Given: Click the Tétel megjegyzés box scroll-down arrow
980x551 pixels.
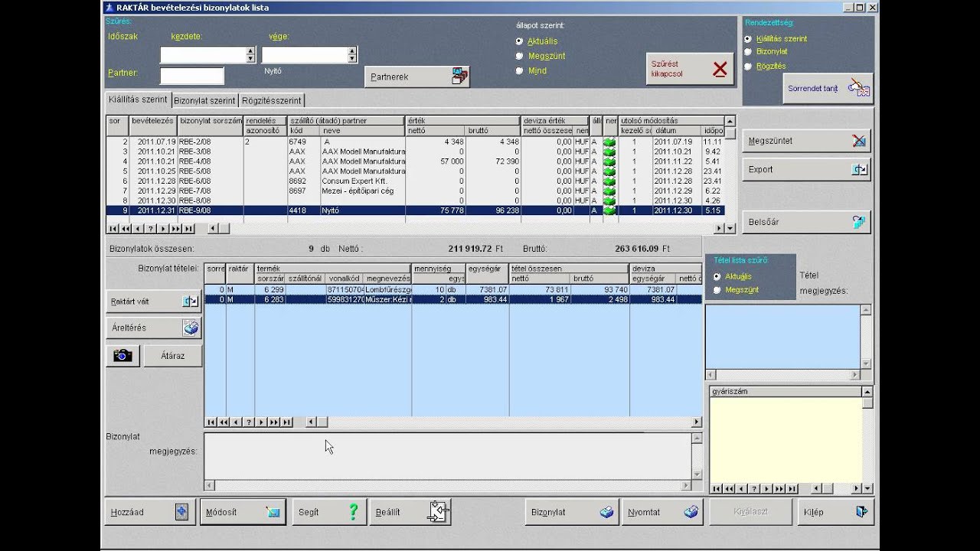Looking at the screenshot, I should click(x=866, y=364).
